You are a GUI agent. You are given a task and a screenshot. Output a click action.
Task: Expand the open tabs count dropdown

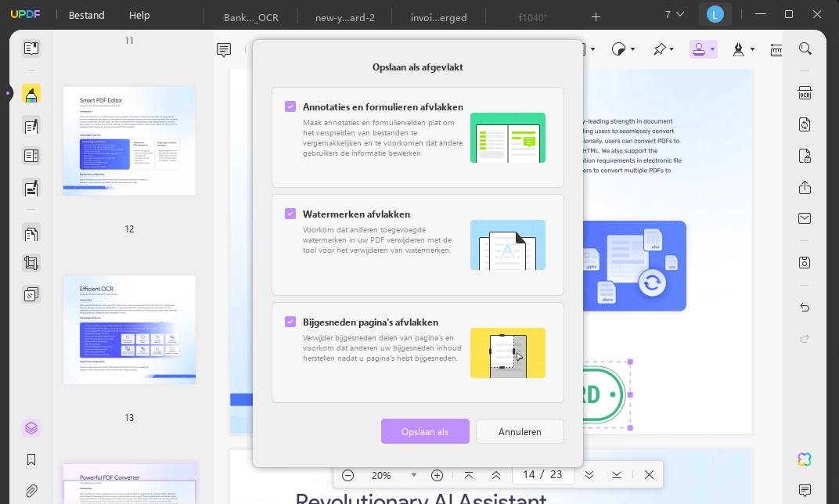tap(675, 14)
